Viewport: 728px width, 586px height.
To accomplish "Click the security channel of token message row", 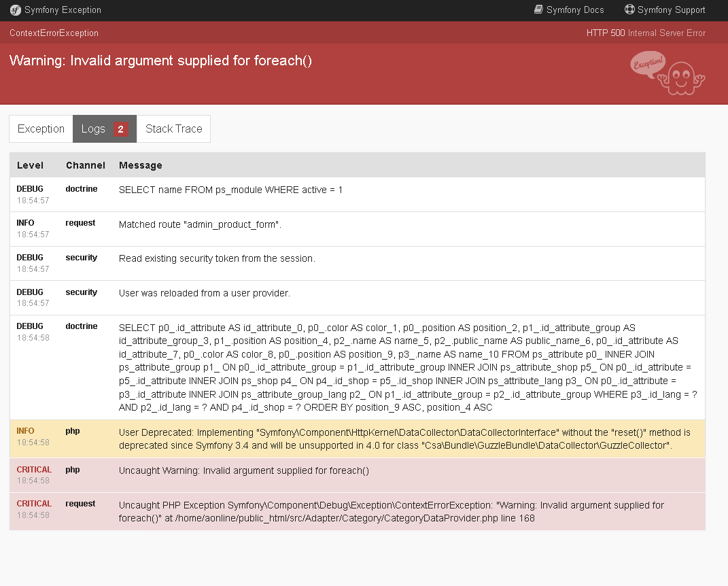I will (82, 258).
